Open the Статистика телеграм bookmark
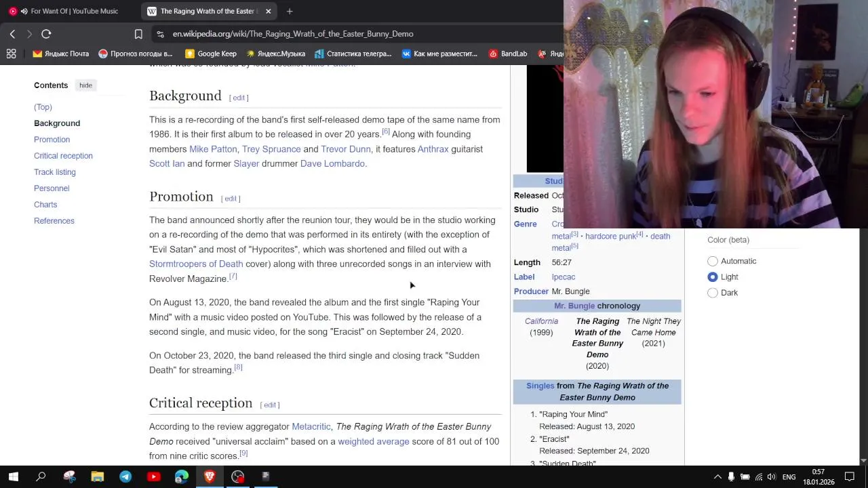868x488 pixels. coord(353,54)
